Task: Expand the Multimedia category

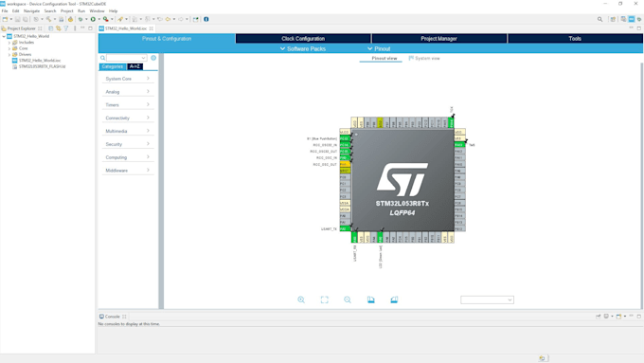Action: [x=127, y=131]
